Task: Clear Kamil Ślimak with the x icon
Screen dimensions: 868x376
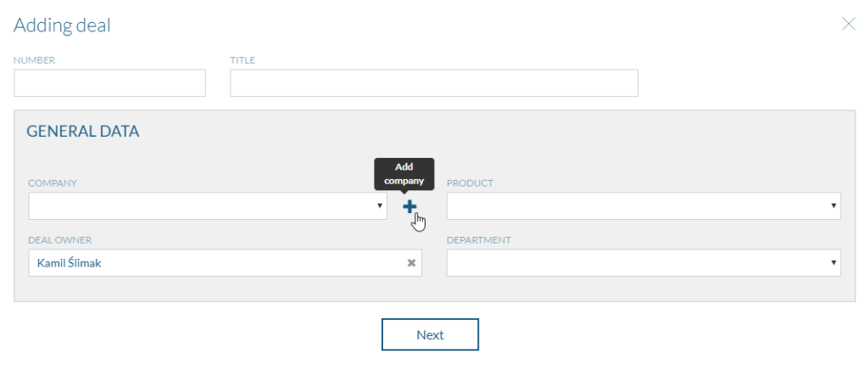Action: click(x=411, y=263)
